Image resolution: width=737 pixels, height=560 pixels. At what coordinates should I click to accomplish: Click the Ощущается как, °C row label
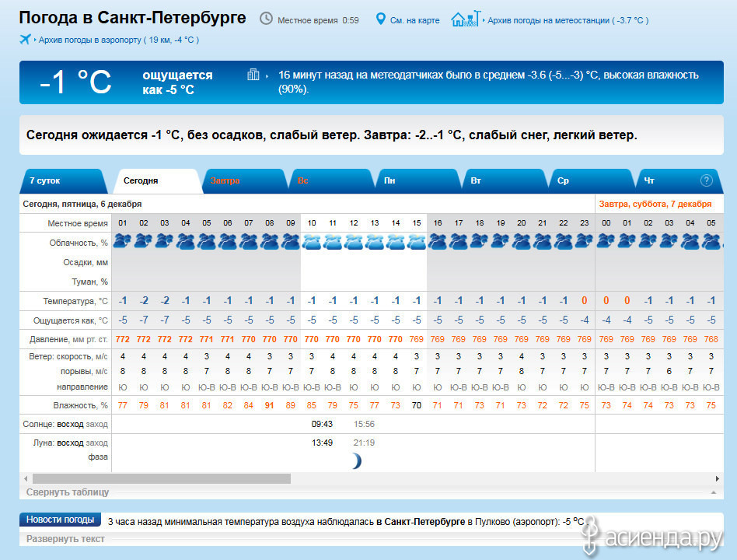[x=71, y=320]
